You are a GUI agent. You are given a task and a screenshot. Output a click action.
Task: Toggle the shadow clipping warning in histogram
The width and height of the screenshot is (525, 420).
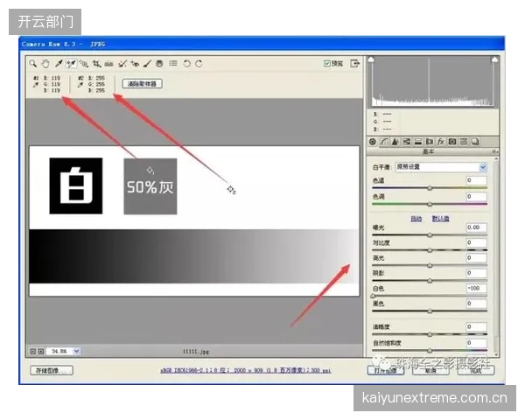pos(371,60)
